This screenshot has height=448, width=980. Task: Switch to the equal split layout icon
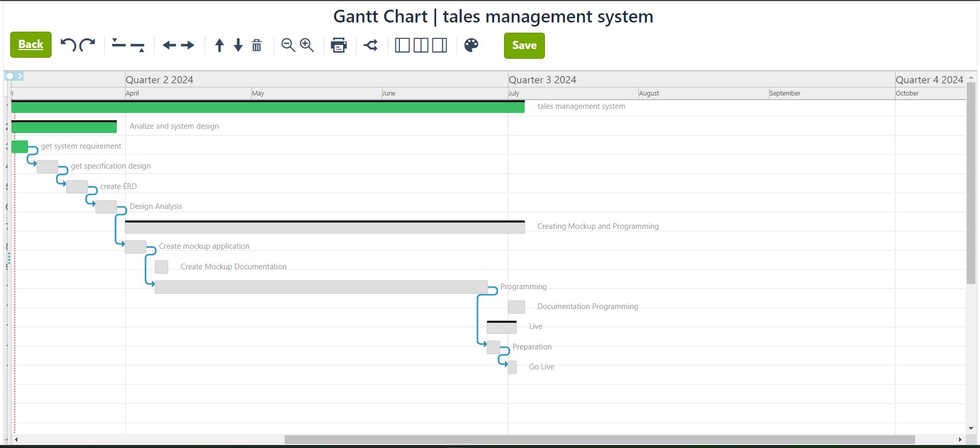tap(421, 45)
